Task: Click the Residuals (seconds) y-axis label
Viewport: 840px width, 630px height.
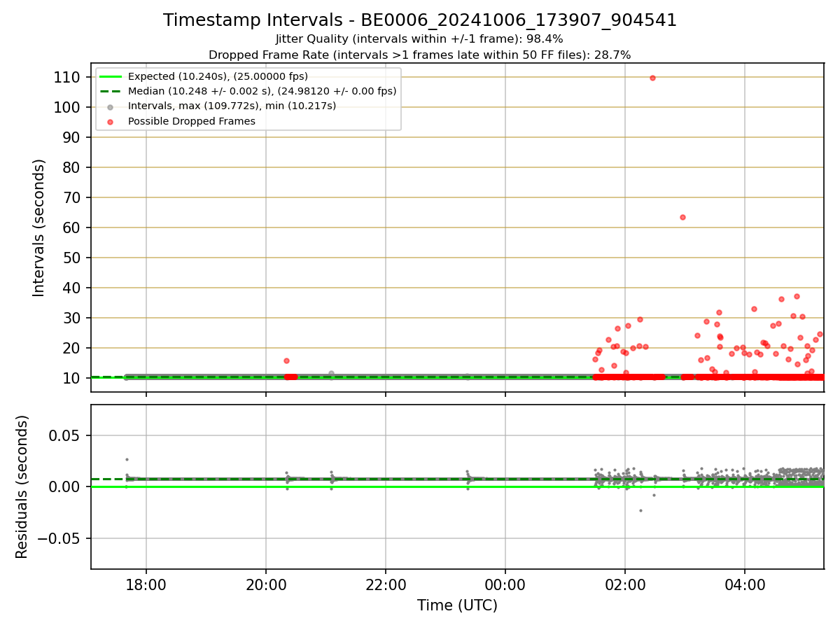Action: click(22, 486)
